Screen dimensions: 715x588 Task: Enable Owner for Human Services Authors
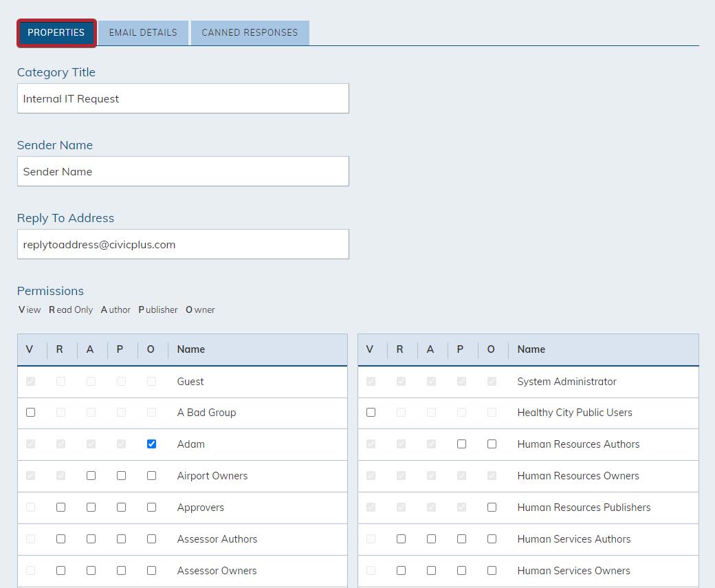coord(492,538)
